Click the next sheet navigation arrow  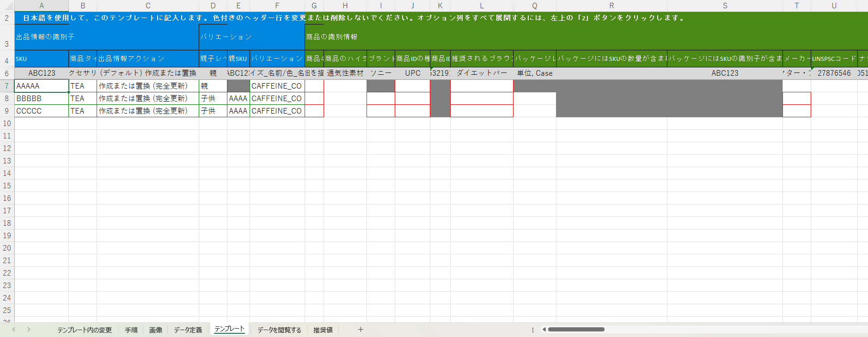(x=29, y=330)
